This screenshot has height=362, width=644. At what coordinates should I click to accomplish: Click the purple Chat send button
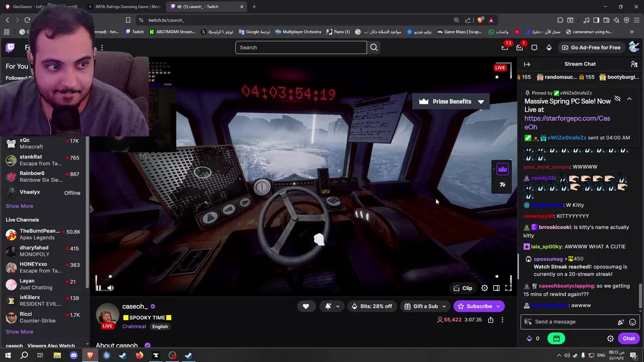click(628, 339)
